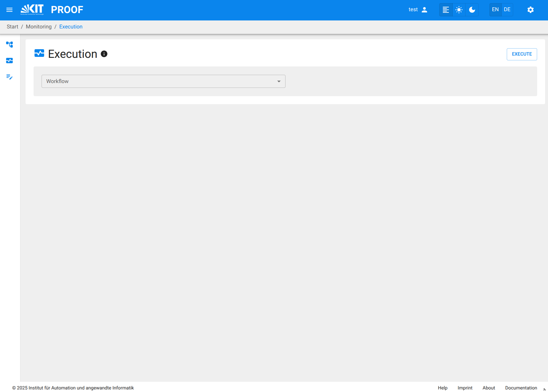The image size is (548, 392).
Task: Click the KIT logo in header
Action: tap(32, 10)
